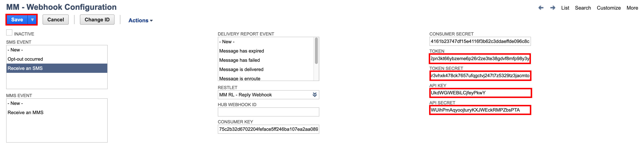The image size is (644, 146).
Task: Open the Customize menu
Action: click(x=609, y=8)
